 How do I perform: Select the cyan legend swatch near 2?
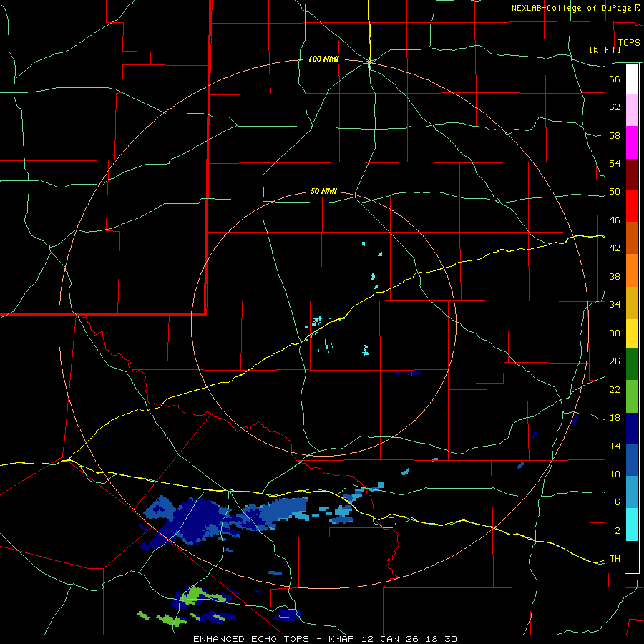click(632, 525)
